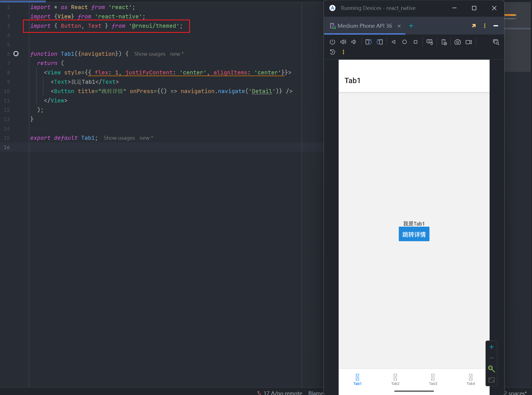
Task: Switch to Tab3 in the app bottom bar
Action: pos(433,379)
